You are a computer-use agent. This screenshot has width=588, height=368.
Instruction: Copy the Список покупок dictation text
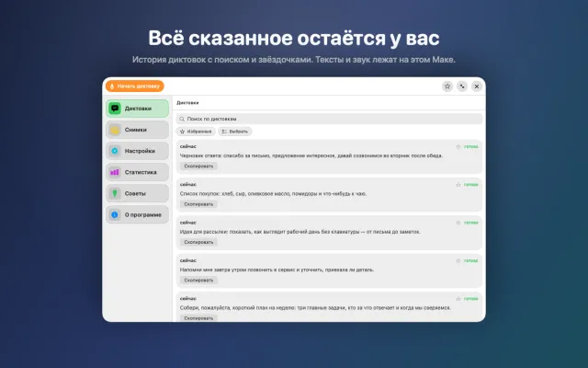click(x=198, y=204)
